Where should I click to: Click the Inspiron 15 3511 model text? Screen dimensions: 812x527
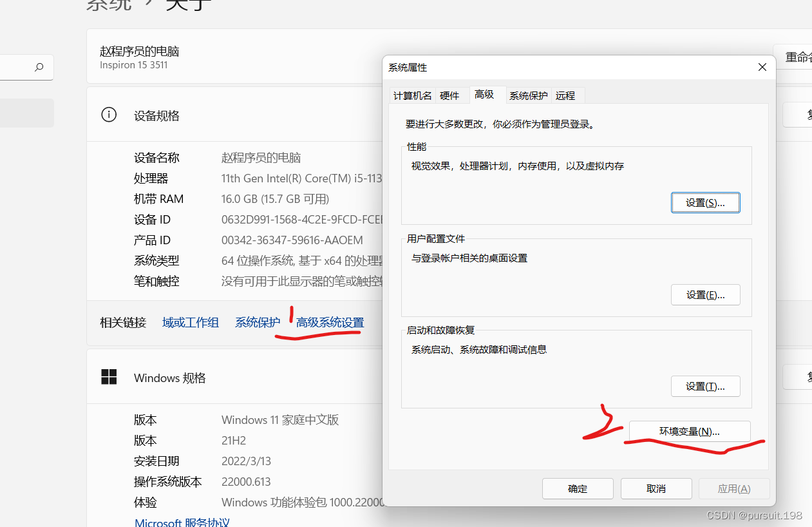coord(134,65)
